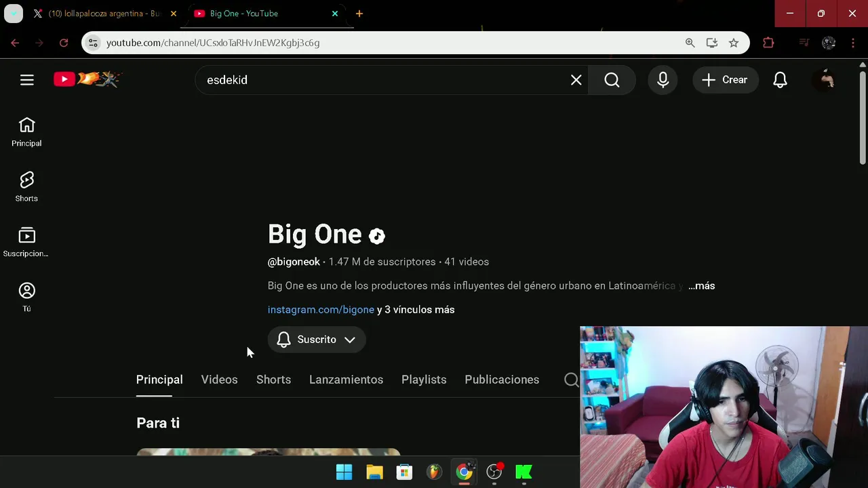Open the green K app in taskbar

[x=524, y=472]
